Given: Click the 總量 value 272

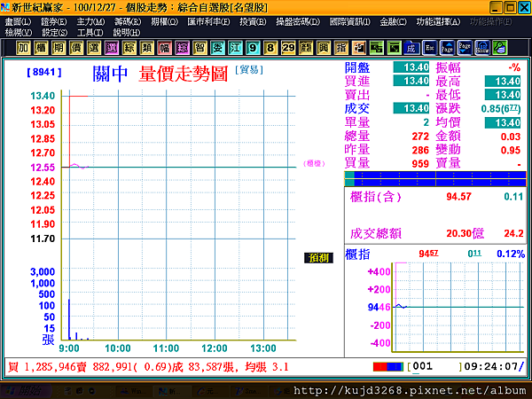Looking at the screenshot, I should pyautogui.click(x=420, y=137).
